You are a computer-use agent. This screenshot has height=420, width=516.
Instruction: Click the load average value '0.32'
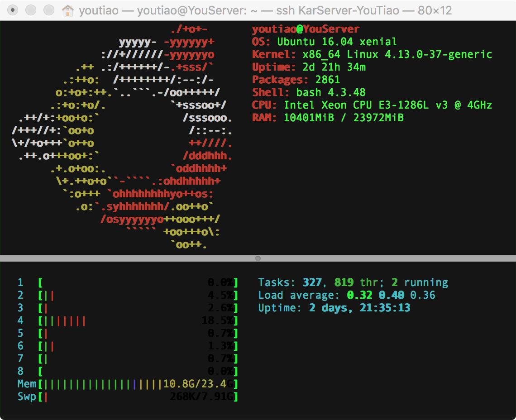[360, 295]
